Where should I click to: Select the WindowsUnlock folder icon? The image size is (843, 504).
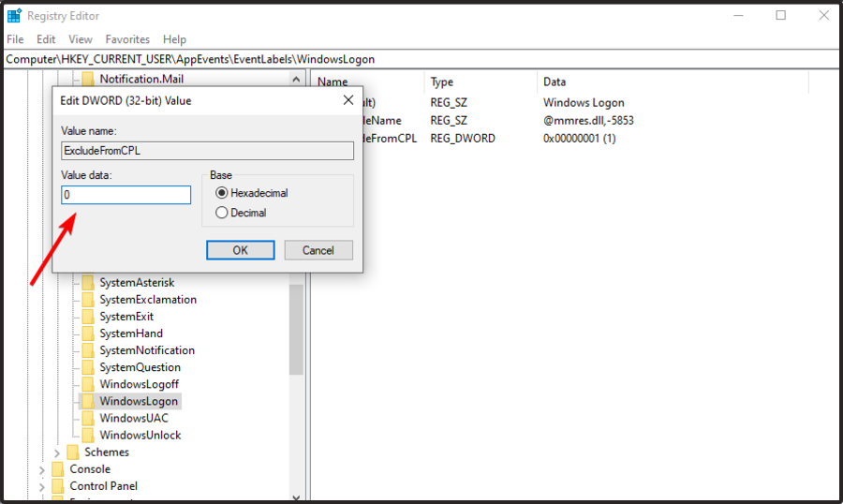click(x=88, y=436)
